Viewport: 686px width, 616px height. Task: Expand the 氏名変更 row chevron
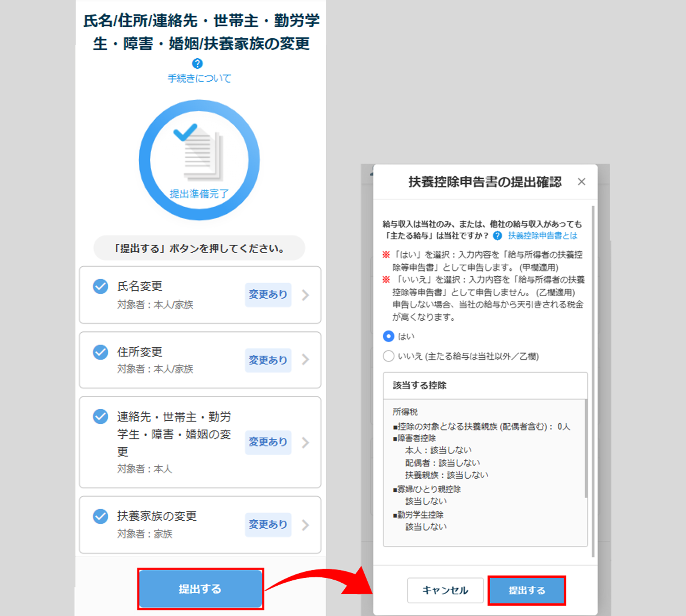(305, 295)
